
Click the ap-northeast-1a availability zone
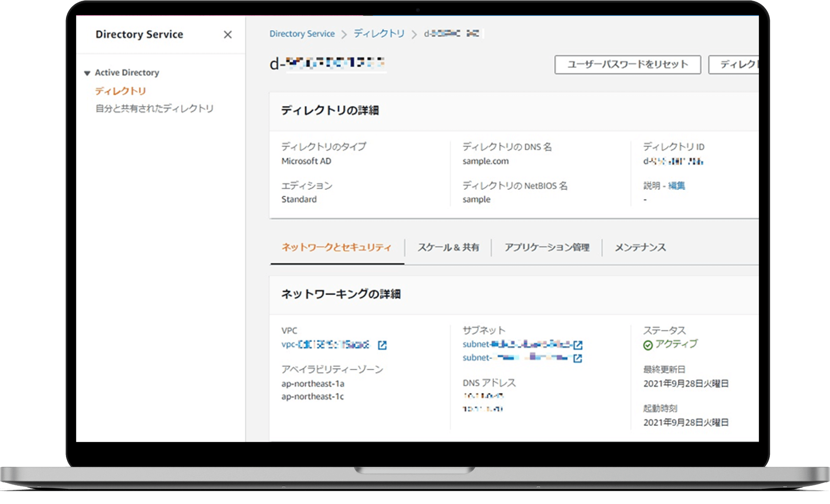pos(313,384)
